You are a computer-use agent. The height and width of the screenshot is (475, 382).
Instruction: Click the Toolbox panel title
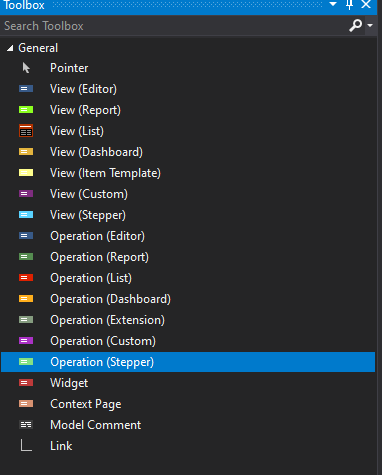pos(24,5)
